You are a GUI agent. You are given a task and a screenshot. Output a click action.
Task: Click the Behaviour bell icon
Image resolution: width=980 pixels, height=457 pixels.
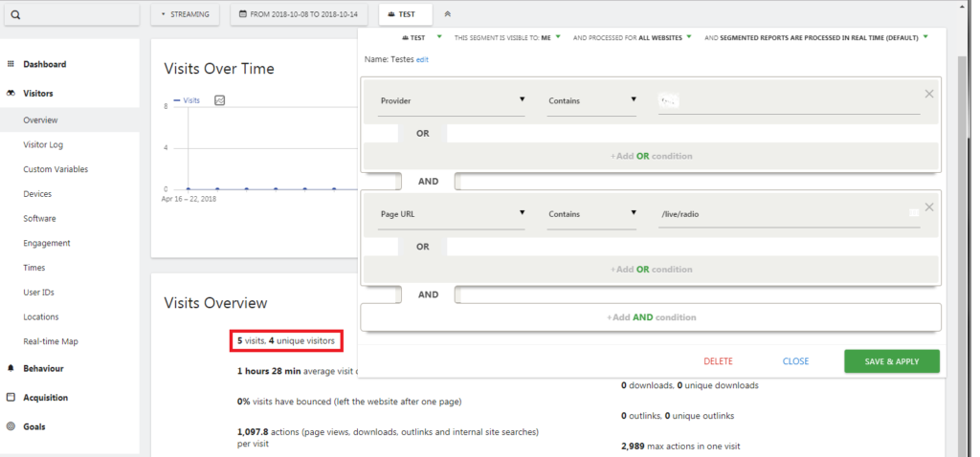pos(10,368)
